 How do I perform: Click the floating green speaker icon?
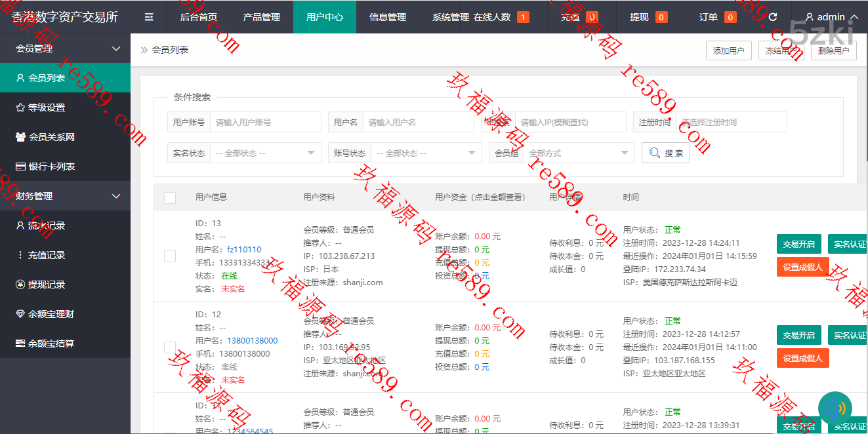coord(835,408)
